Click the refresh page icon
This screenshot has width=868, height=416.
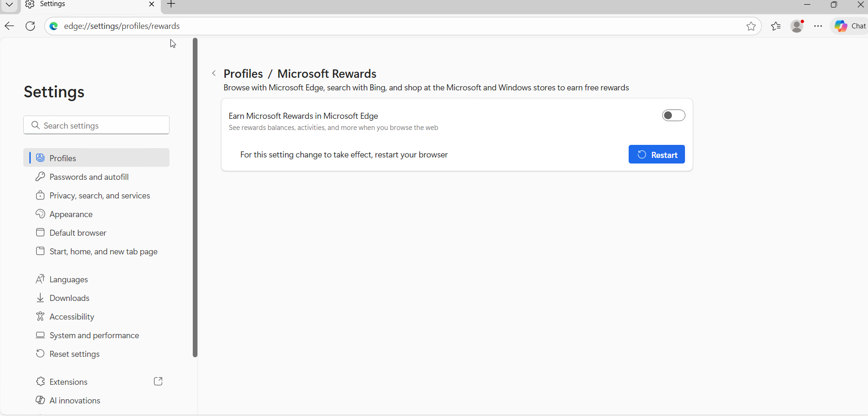point(30,26)
